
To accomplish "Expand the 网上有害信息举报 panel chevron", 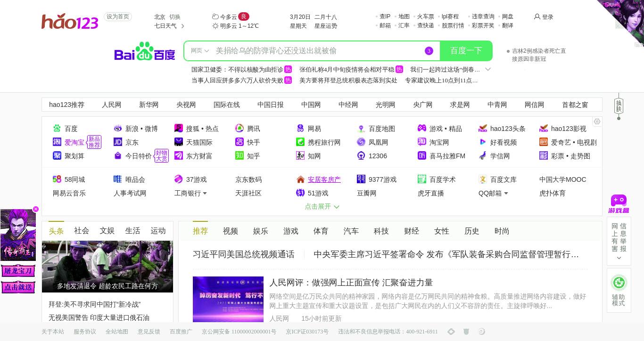I will 619,258.
